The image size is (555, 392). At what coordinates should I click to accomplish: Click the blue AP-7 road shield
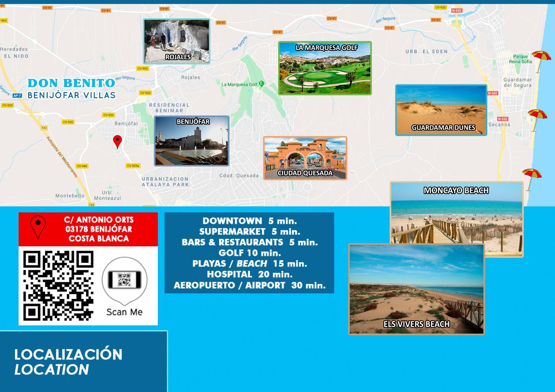(17, 96)
